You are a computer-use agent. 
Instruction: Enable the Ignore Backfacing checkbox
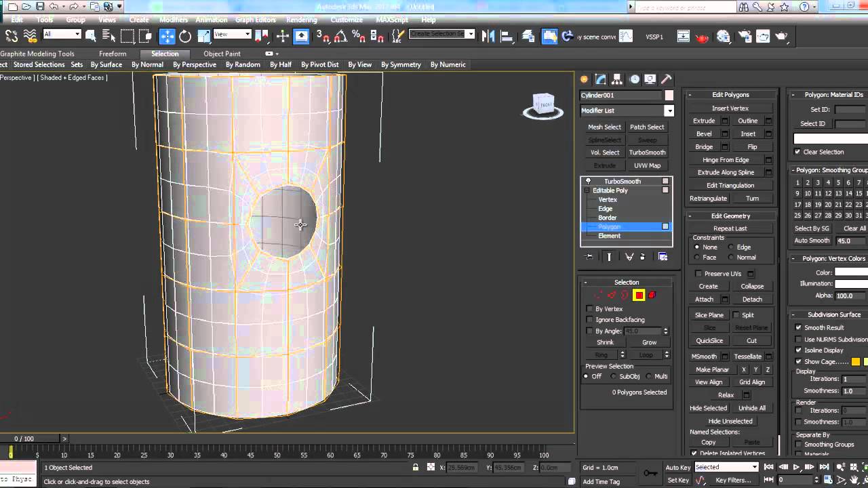590,319
